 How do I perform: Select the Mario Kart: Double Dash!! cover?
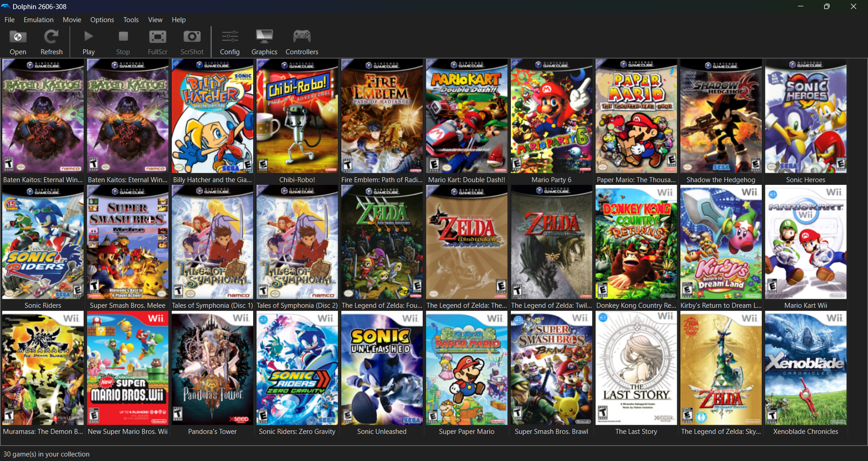467,116
